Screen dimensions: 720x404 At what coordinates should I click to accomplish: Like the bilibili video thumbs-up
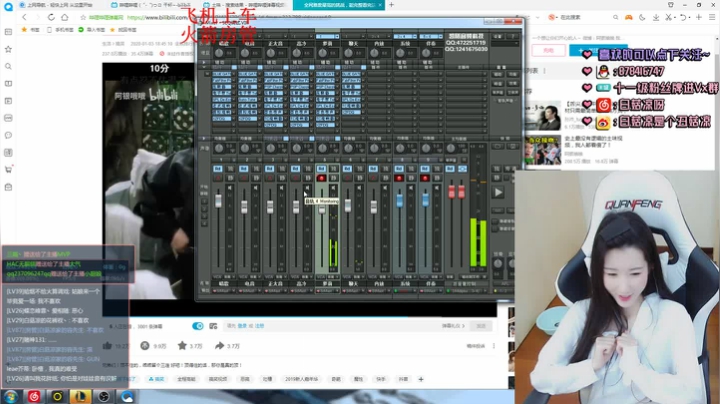[x=107, y=345]
